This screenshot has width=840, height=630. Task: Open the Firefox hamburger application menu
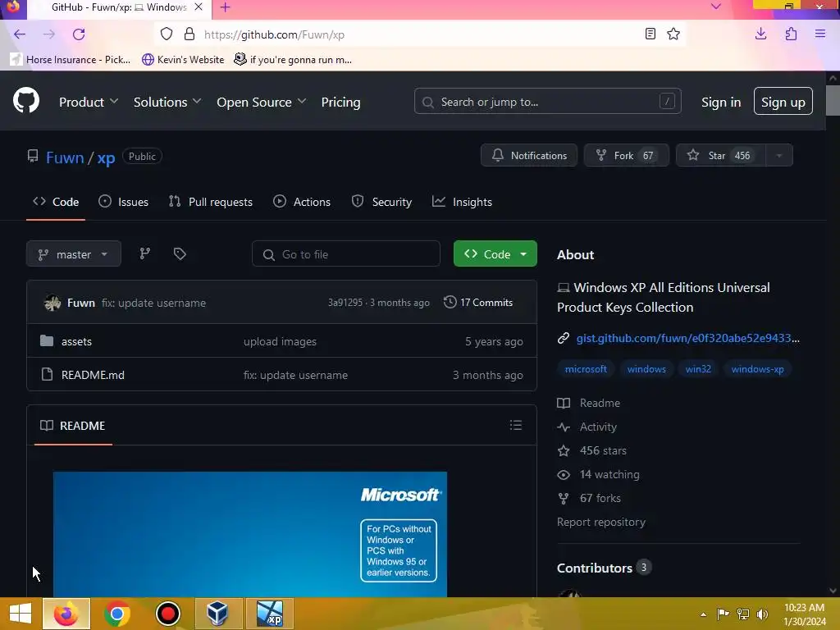820,34
